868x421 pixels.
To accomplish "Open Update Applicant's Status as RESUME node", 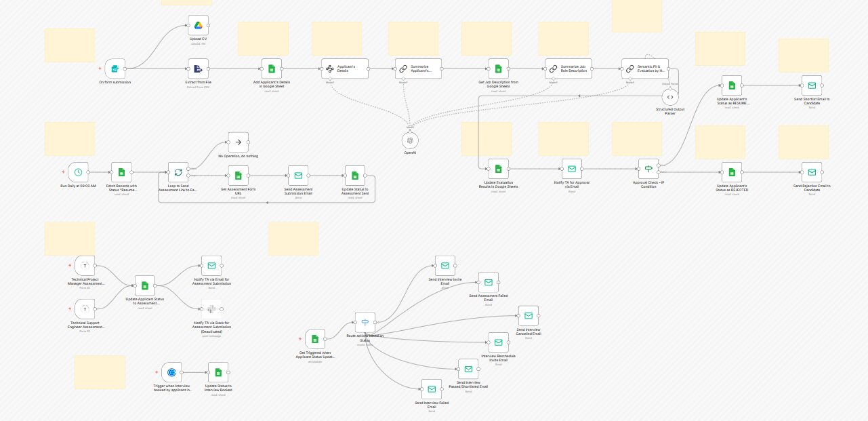I will pos(732,86).
